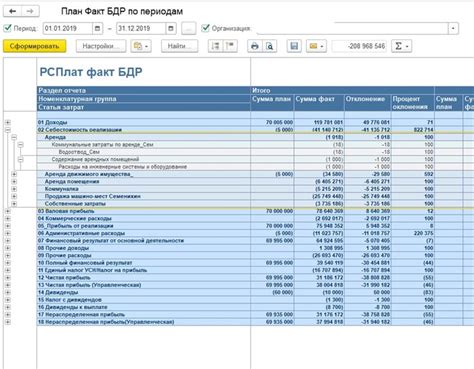Click the forward navigation arrow
The width and height of the screenshot is (474, 369).
pyautogui.click(x=30, y=11)
